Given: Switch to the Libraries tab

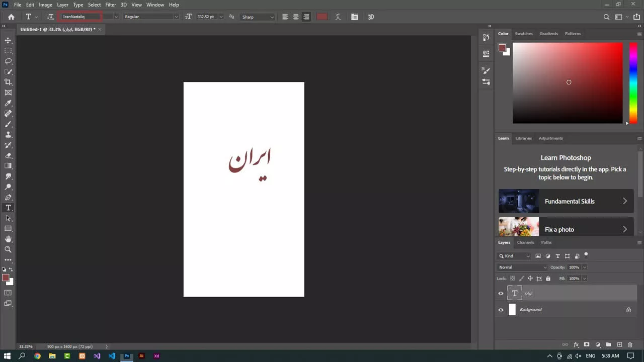Looking at the screenshot, I should point(523,138).
